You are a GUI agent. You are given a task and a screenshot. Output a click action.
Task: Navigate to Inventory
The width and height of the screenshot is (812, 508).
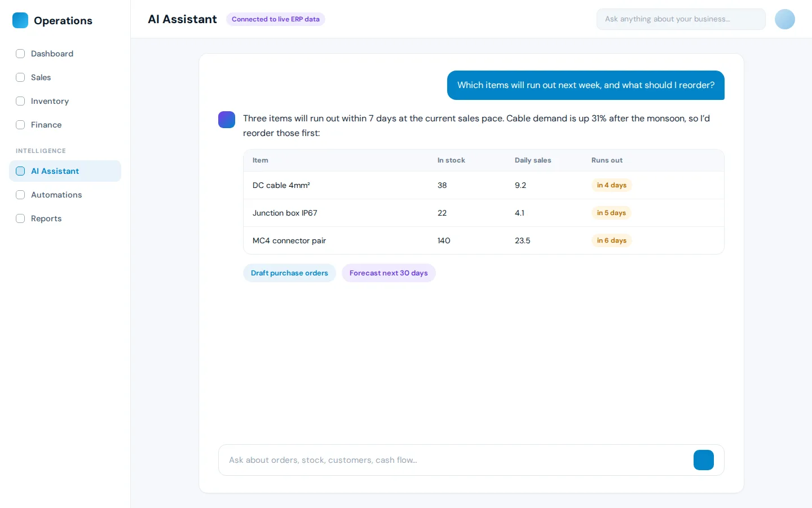click(65, 101)
